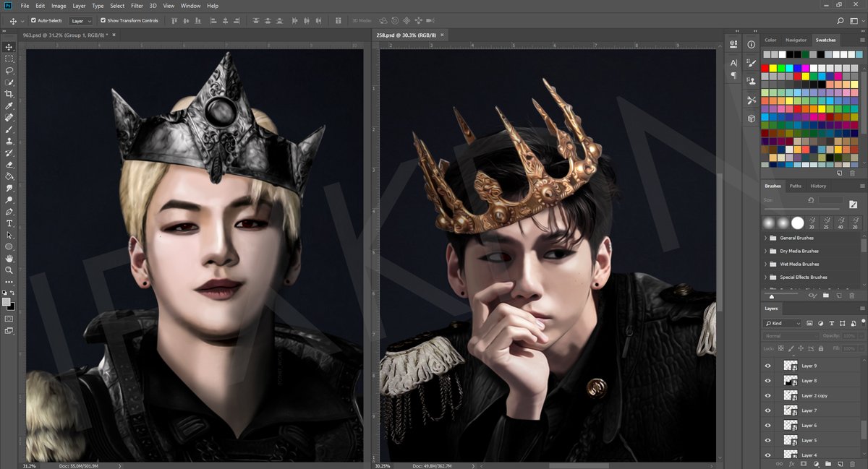Delete swatch with Swatches trash icon
Image resolution: width=868 pixels, height=469 pixels.
[852, 173]
